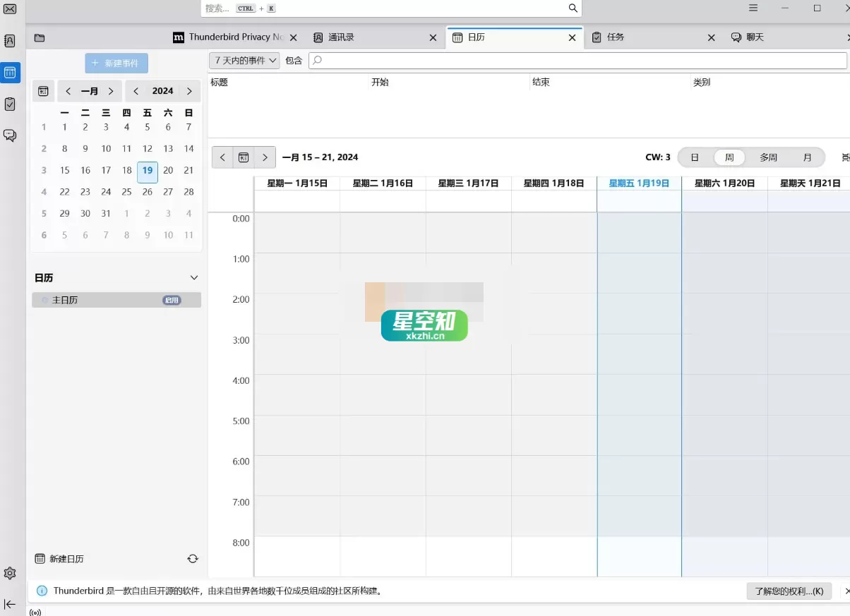The height and width of the screenshot is (616, 850).
Task: Click the calendar icon next to the month navigator
Action: click(43, 90)
